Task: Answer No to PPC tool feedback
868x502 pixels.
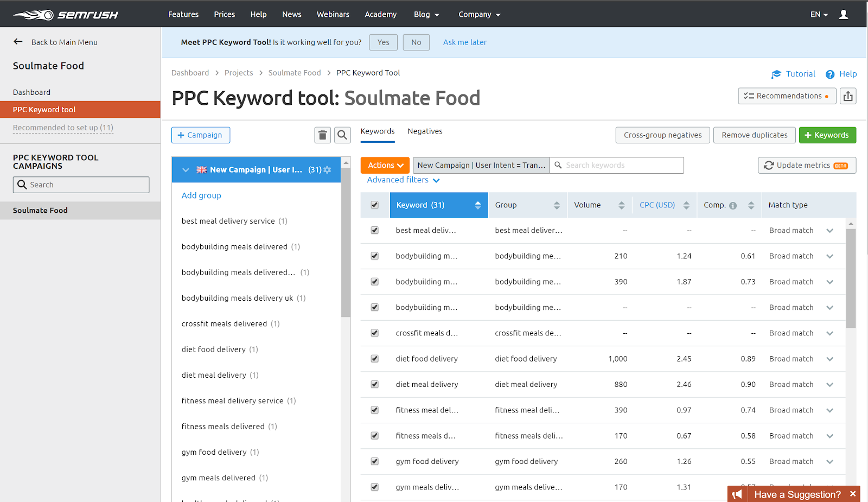Action: coord(416,42)
